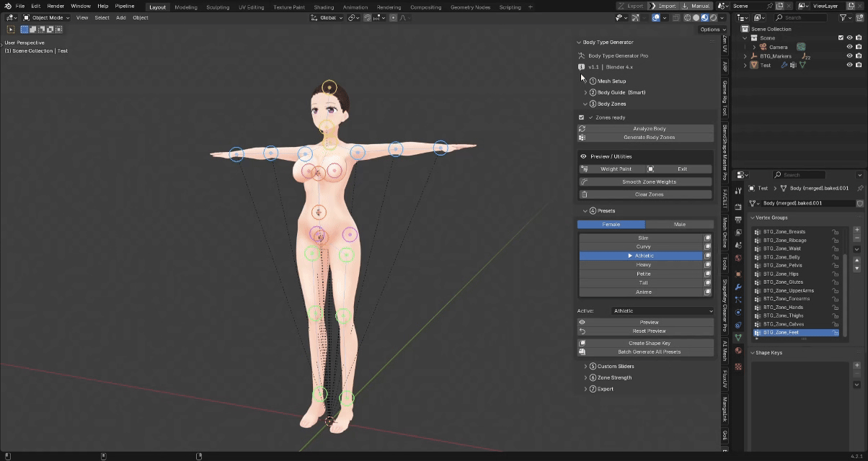Pin the properties editor context

point(859,188)
